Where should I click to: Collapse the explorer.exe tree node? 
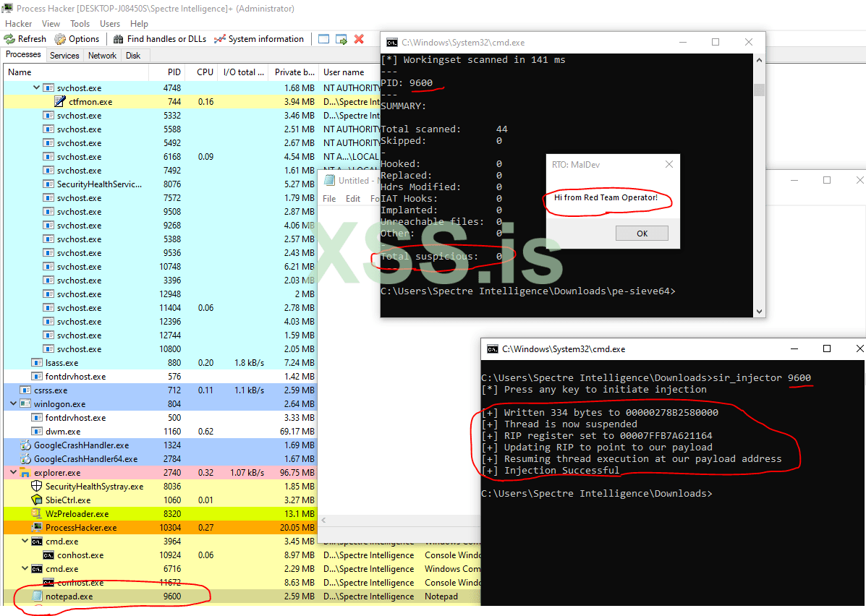[x=13, y=473]
